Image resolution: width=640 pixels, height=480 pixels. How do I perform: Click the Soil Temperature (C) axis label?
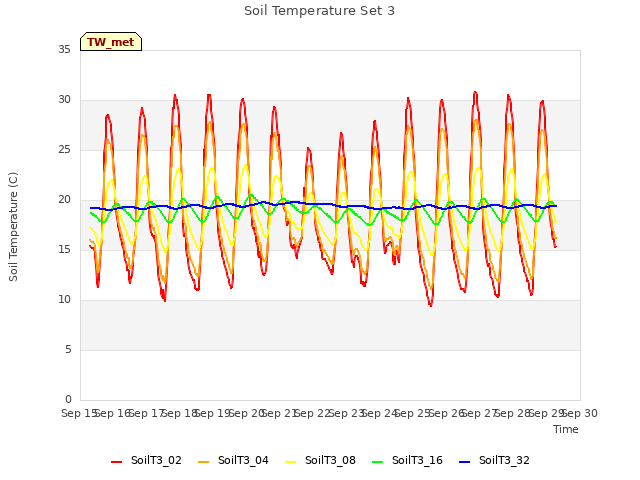pos(13,227)
